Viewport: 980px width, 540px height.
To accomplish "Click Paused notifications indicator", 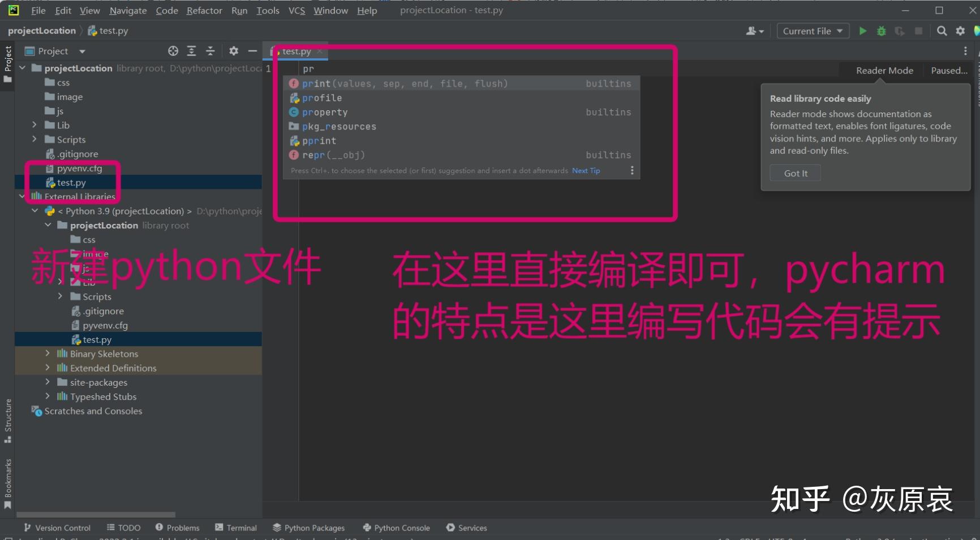I will 949,70.
